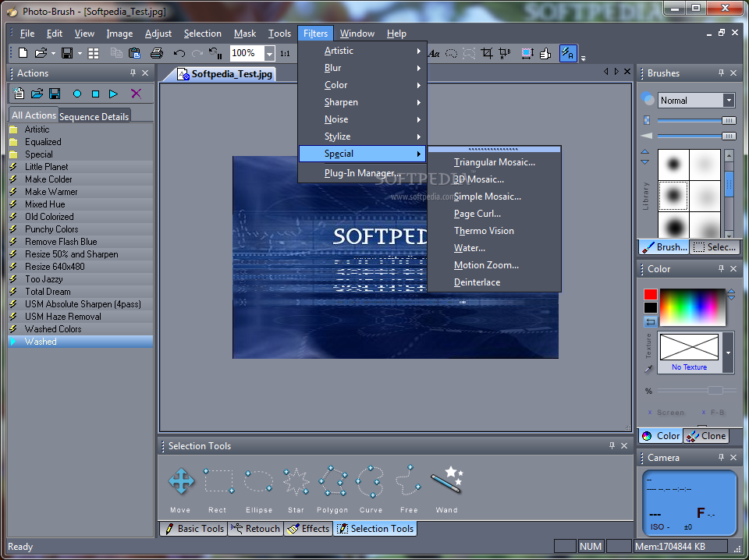Click the Print icon in the toolbar
Image resolution: width=749 pixels, height=560 pixels.
click(x=157, y=53)
